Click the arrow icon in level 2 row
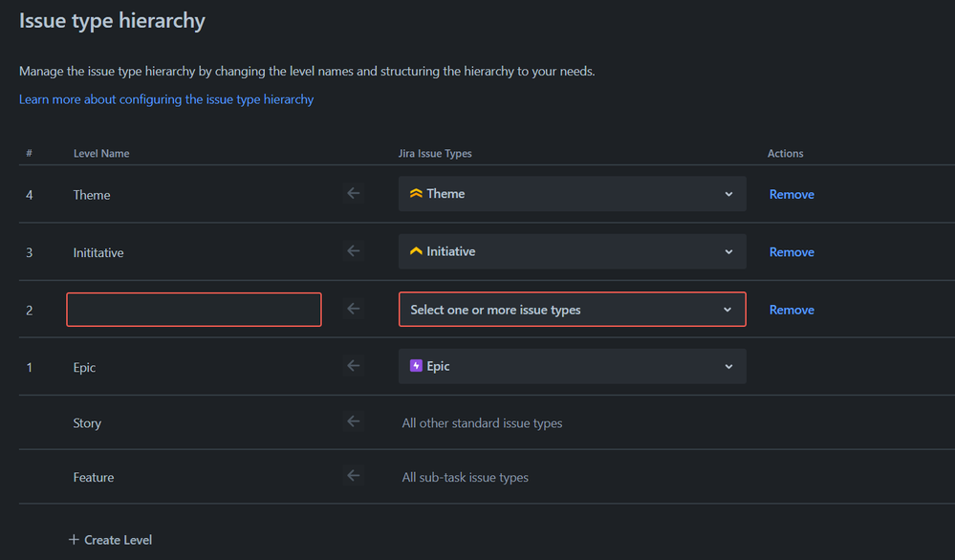Viewport: 955px width, 560px height. point(354,309)
